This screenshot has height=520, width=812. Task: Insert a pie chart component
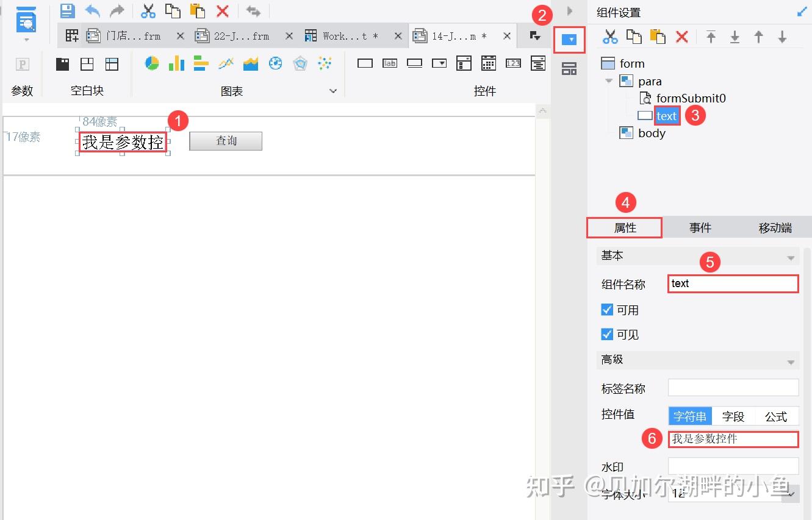coord(151,63)
